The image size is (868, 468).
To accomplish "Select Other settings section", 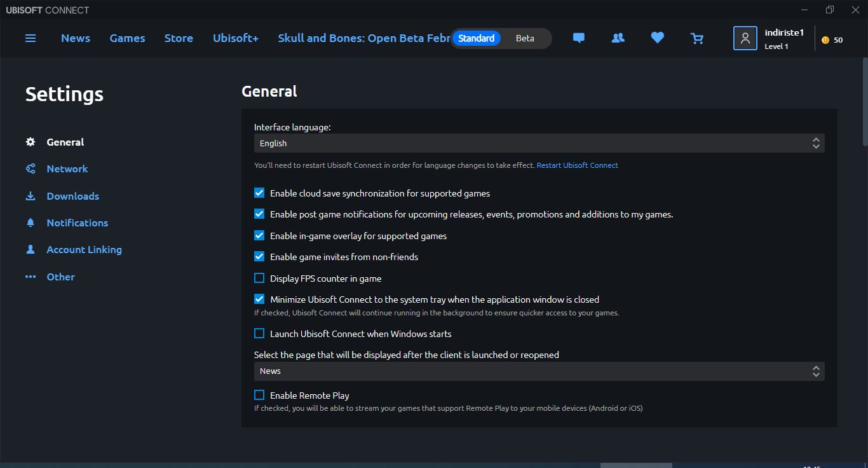I will (x=61, y=277).
